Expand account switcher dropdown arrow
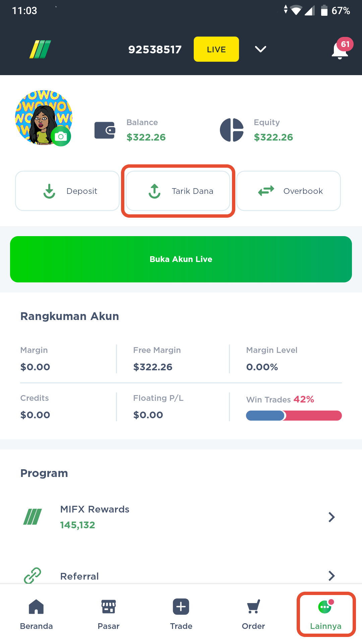 [x=260, y=49]
